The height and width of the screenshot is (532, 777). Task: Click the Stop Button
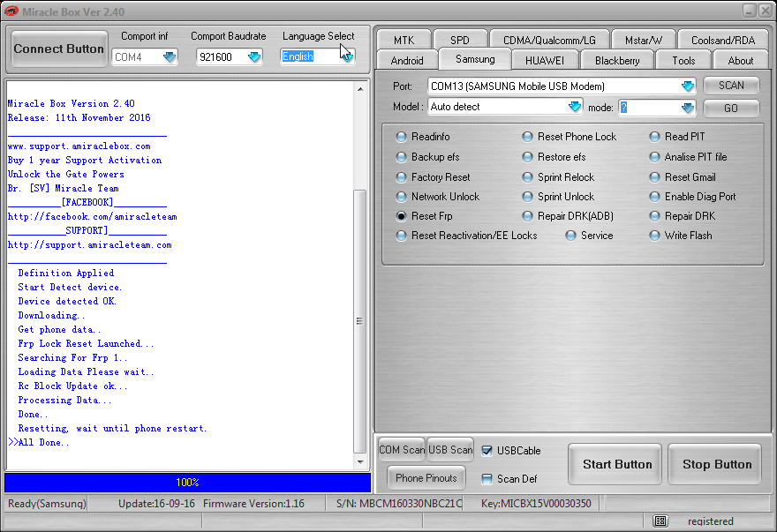[x=714, y=464]
